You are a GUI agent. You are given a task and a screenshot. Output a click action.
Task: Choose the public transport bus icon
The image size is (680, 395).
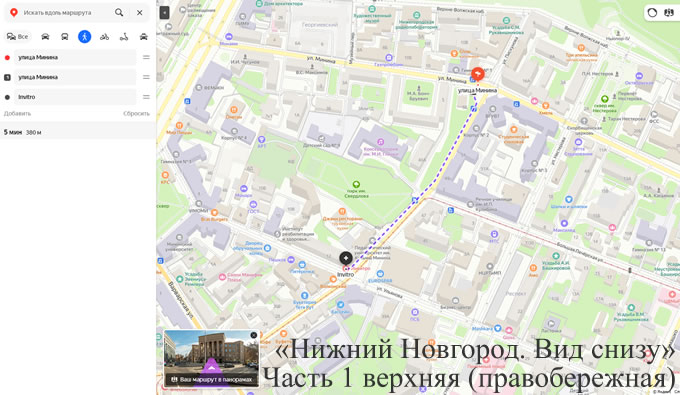(x=65, y=37)
